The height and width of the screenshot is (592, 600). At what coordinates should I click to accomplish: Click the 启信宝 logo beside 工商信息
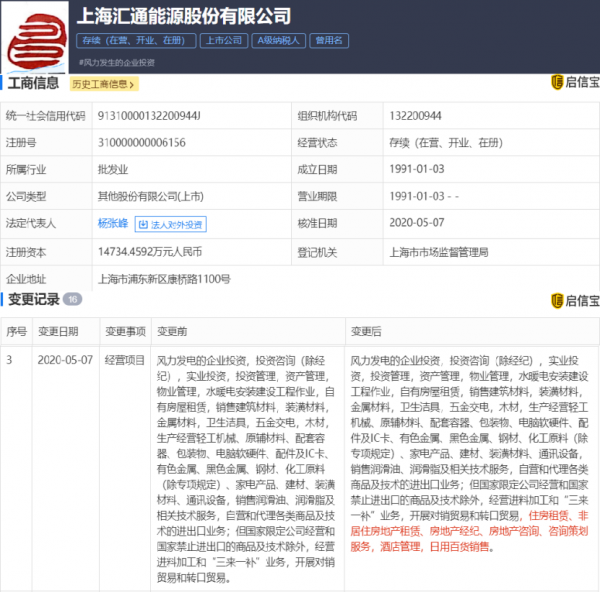[575, 82]
